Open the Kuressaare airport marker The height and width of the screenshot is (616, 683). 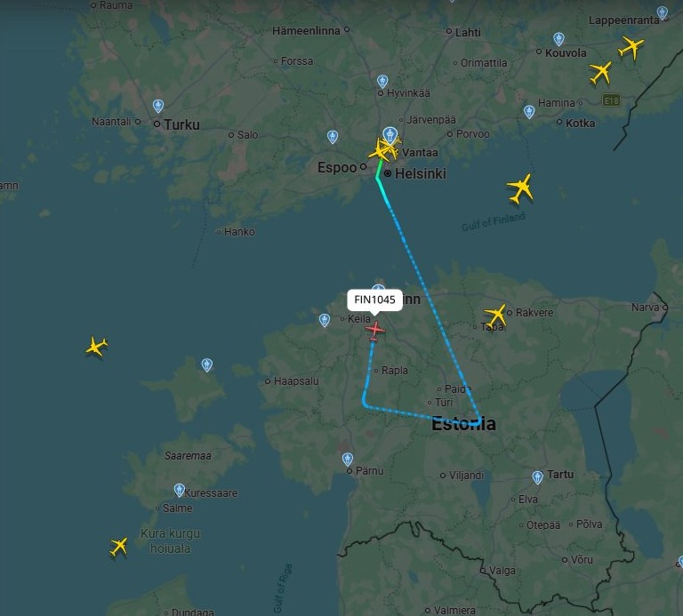(179, 490)
